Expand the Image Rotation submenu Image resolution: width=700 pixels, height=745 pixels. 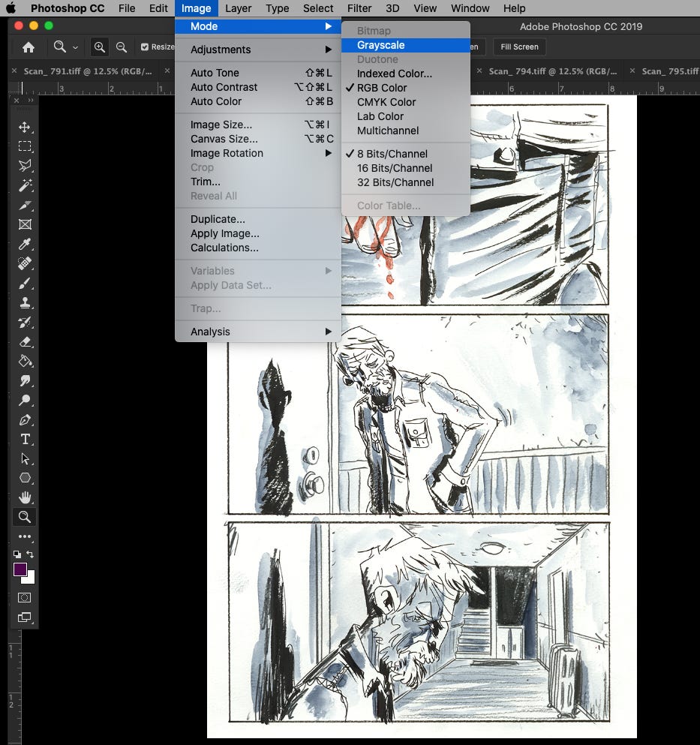(x=258, y=154)
